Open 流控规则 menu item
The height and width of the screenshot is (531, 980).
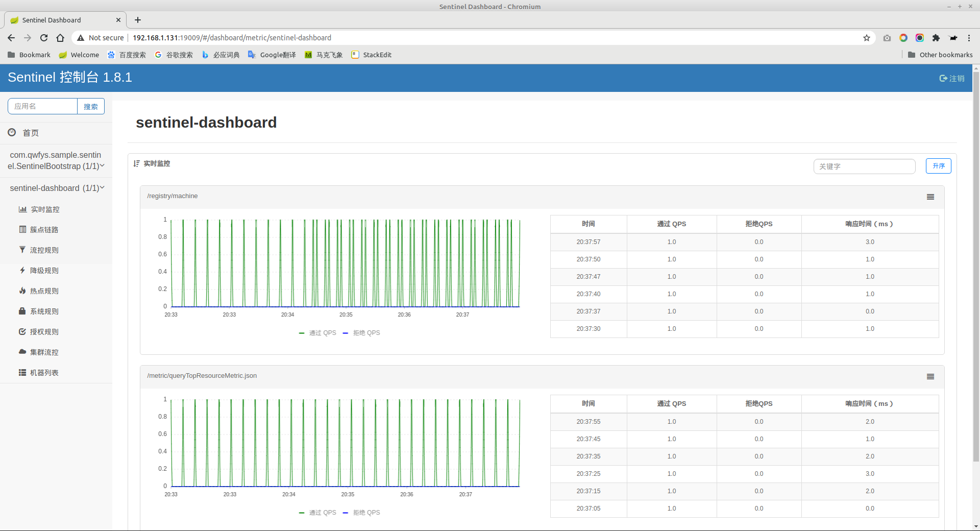coord(44,250)
